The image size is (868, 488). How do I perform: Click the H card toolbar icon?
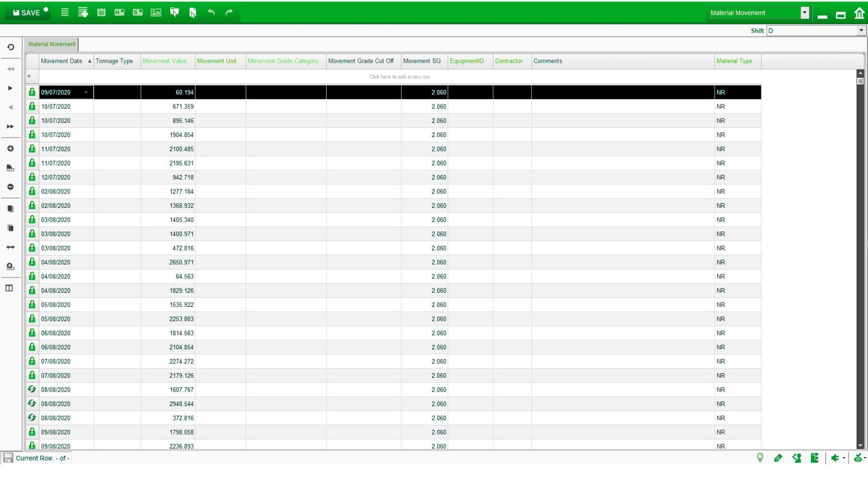coord(119,13)
